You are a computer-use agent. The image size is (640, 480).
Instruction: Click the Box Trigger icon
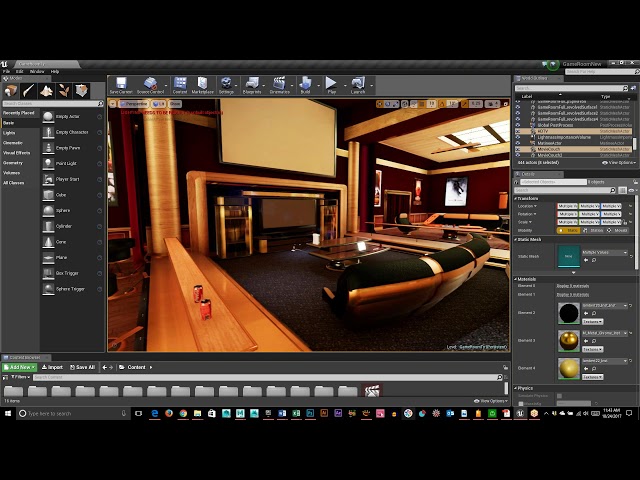(x=48, y=273)
